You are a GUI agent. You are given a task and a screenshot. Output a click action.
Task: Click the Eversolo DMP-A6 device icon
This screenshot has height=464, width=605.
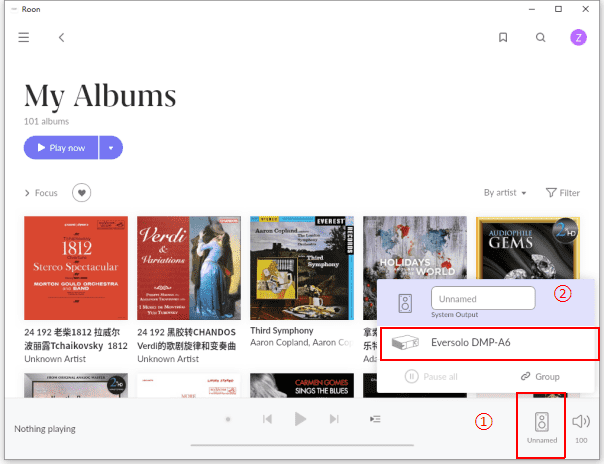[405, 343]
